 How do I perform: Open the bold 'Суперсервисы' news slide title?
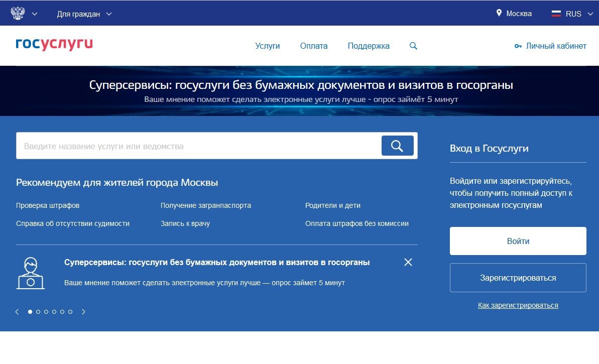(216, 263)
